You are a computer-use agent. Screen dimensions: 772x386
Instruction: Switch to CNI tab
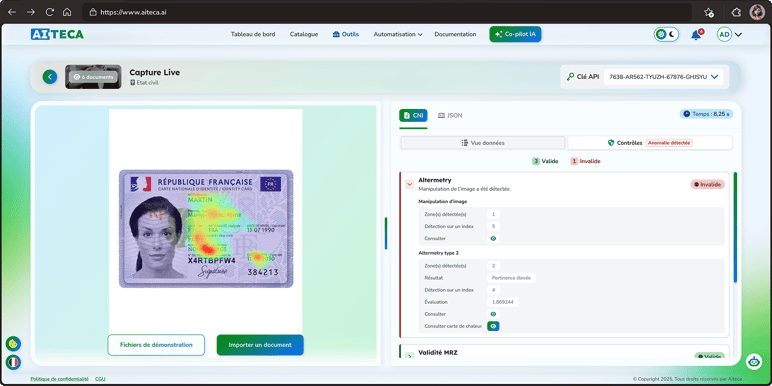click(x=413, y=115)
